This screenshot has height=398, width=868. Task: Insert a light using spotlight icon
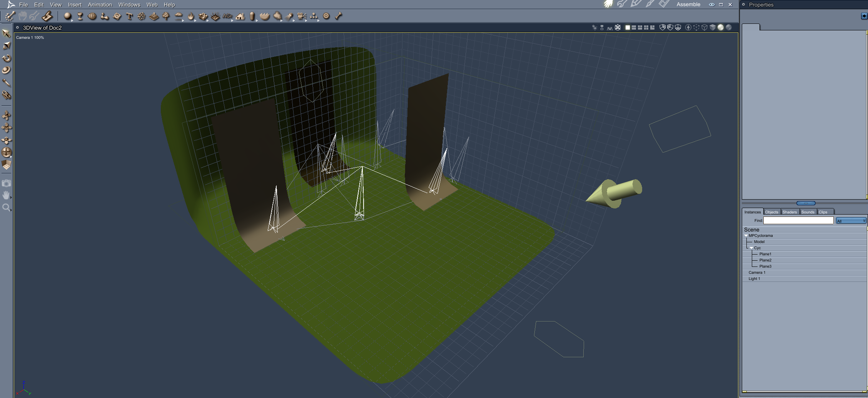tap(289, 16)
